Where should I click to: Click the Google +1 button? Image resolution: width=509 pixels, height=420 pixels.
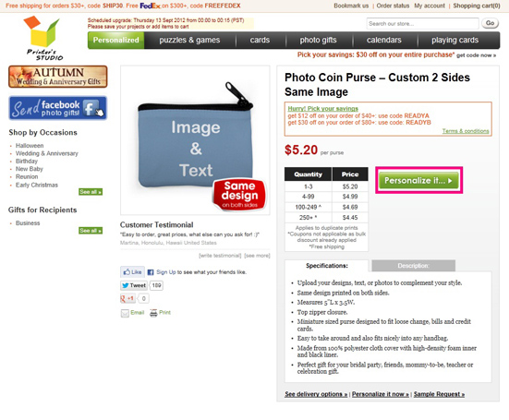(x=127, y=298)
